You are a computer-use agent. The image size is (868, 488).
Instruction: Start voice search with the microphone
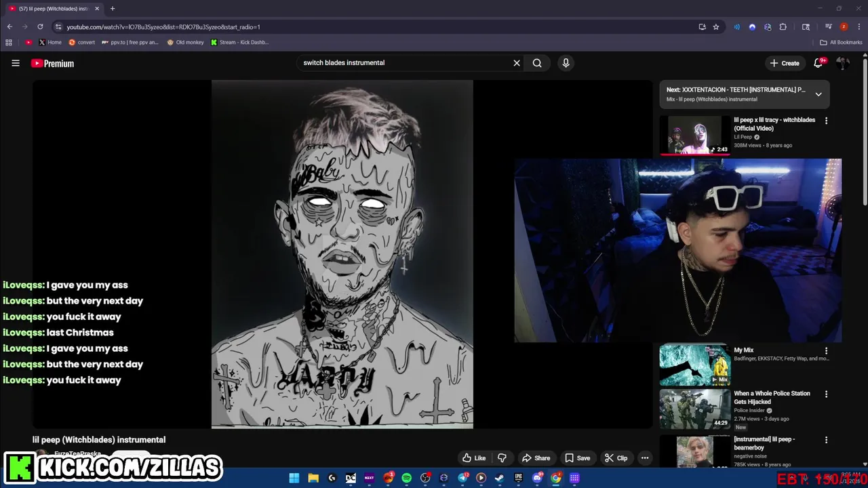(566, 63)
